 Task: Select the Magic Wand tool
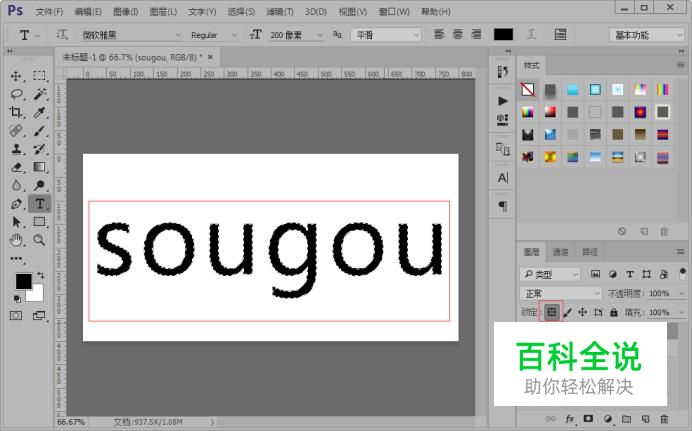coord(39,94)
